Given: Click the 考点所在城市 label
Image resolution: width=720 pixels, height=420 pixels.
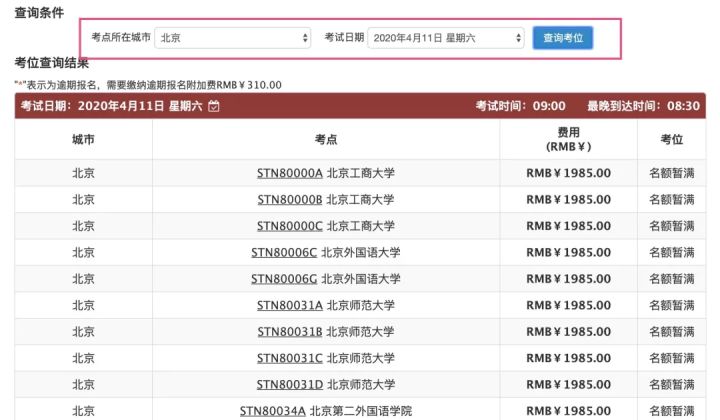Looking at the screenshot, I should 121,37.
